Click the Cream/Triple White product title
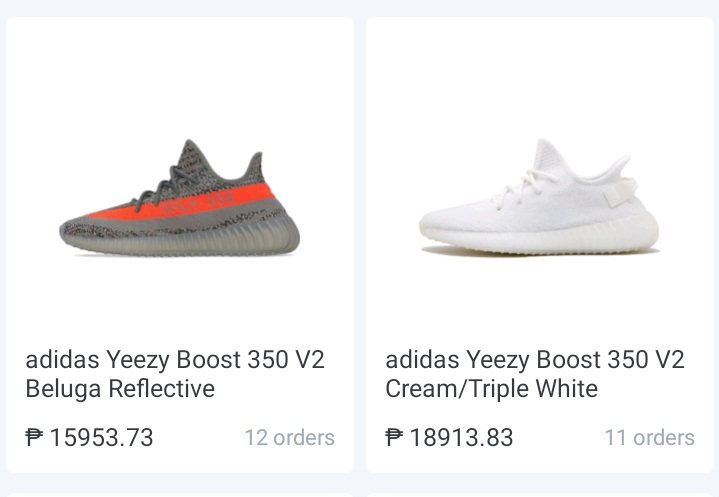Viewport: 719px width, 497px height. [x=534, y=374]
